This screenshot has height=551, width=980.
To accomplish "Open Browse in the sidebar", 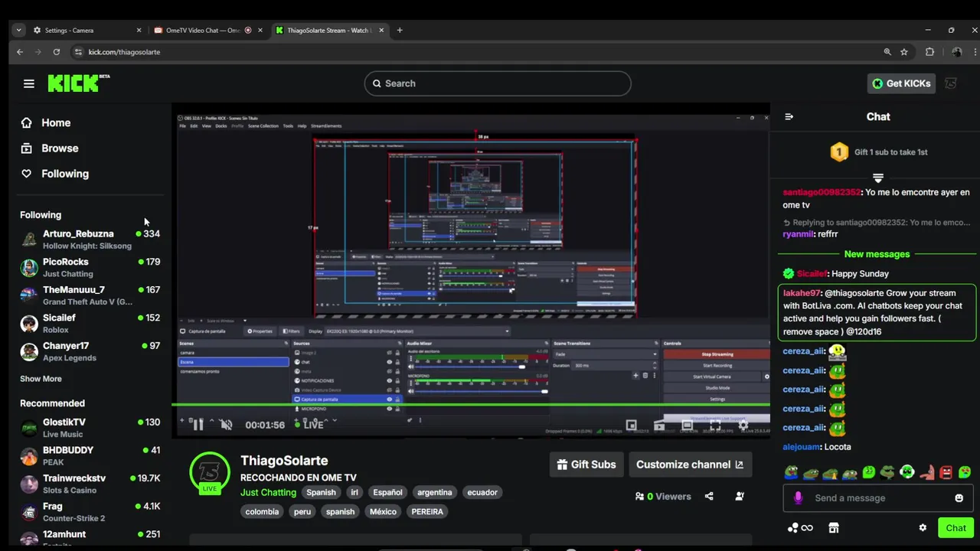I will click(50, 148).
